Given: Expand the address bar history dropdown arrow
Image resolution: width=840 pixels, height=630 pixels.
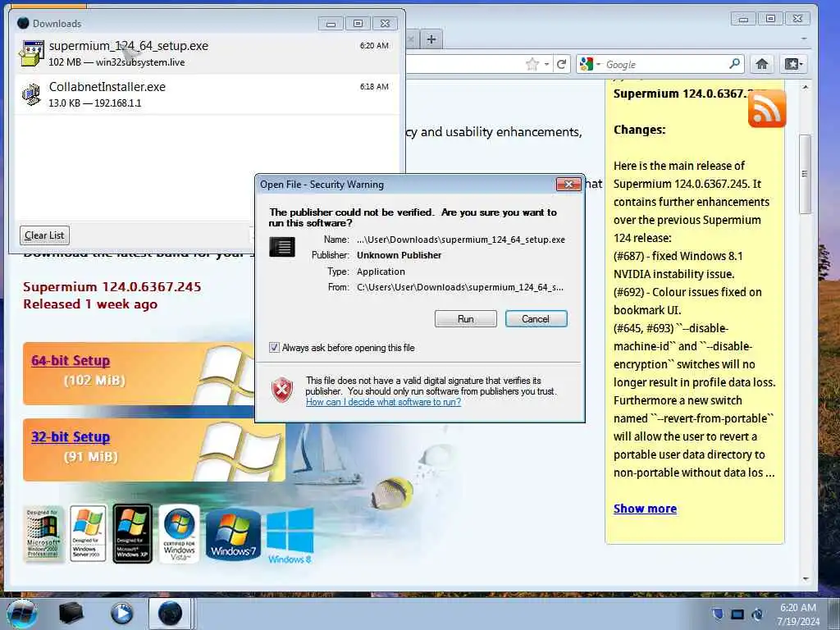Looking at the screenshot, I should [x=546, y=65].
